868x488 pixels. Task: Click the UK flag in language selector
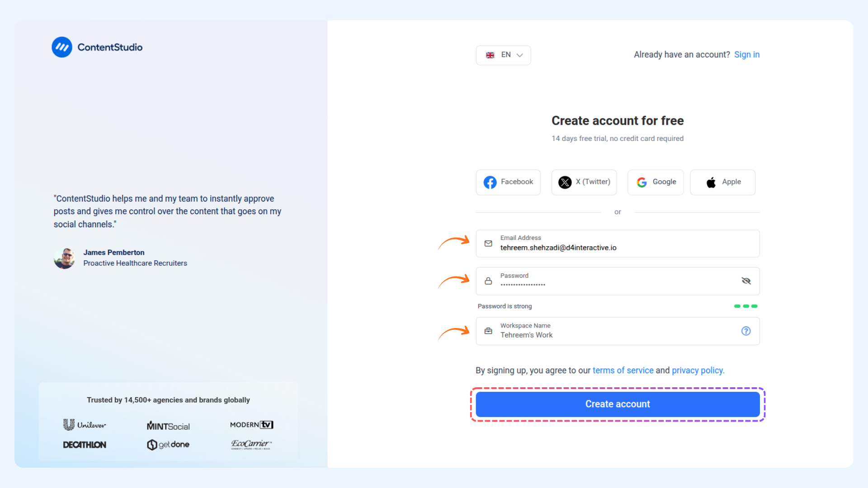click(490, 55)
